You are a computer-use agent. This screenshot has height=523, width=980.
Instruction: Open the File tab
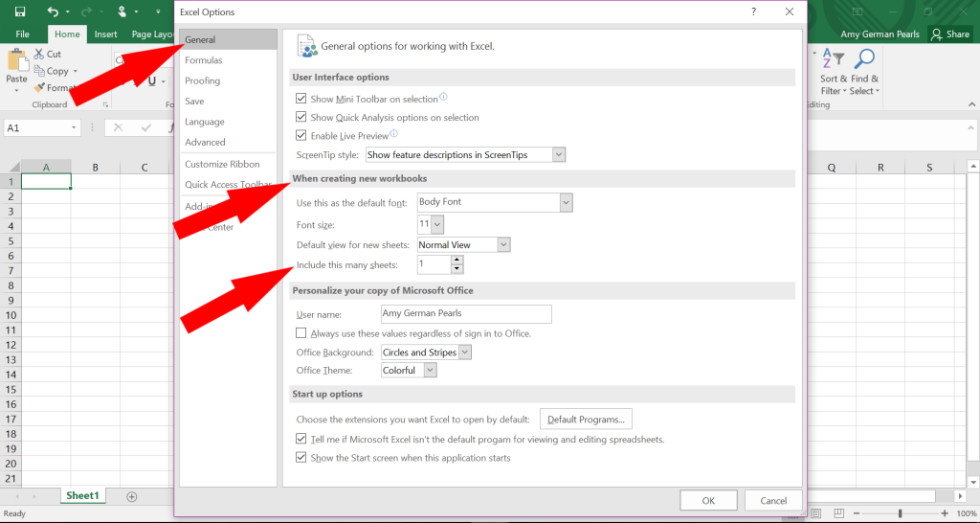click(23, 34)
